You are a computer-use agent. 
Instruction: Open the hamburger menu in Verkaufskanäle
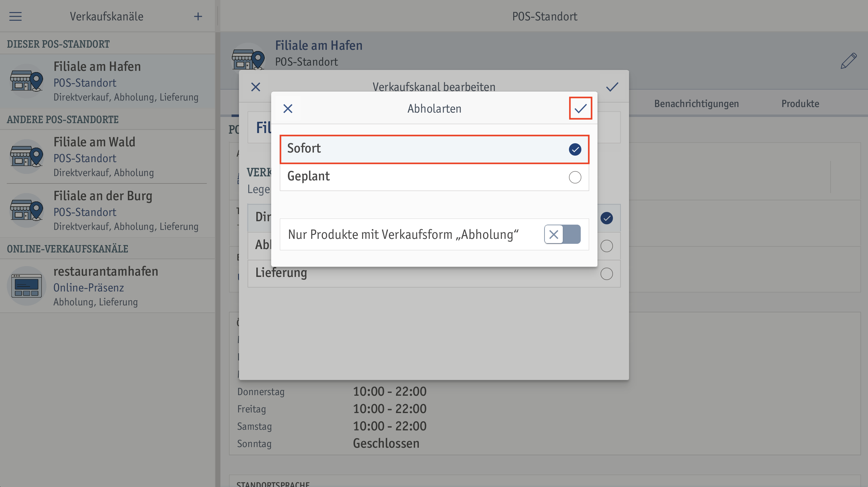(15, 16)
